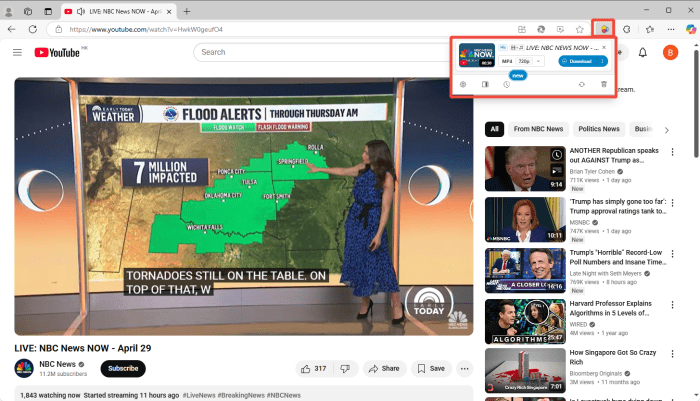
Task: Click the video downloader extension icon
Action: (x=604, y=29)
